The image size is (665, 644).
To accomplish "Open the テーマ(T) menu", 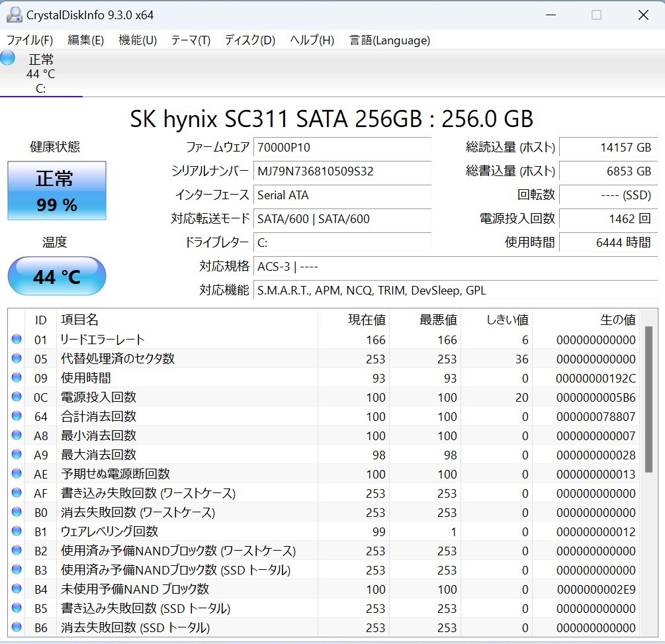I will [191, 40].
